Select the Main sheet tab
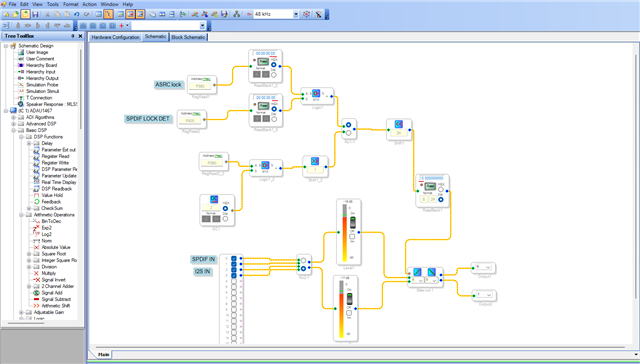The height and width of the screenshot is (364, 640). pos(104,354)
